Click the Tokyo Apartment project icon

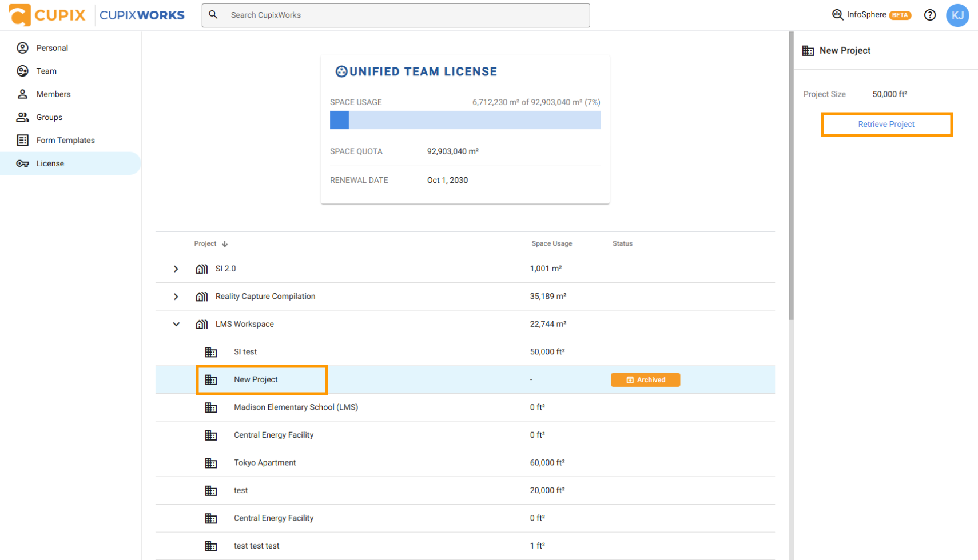[211, 463]
